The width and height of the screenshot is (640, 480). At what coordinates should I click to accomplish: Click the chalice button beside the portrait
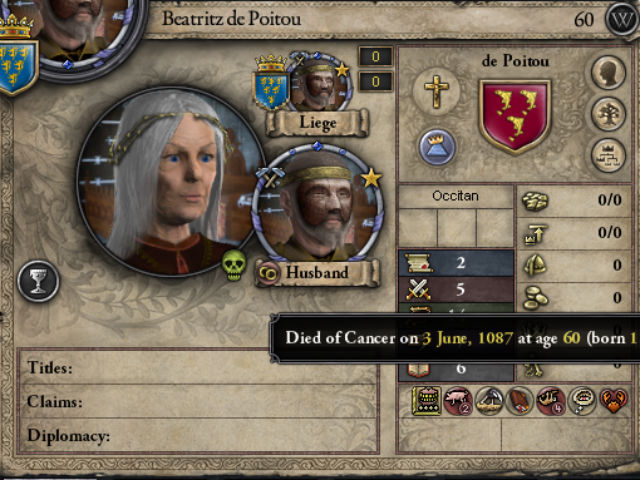[38, 281]
